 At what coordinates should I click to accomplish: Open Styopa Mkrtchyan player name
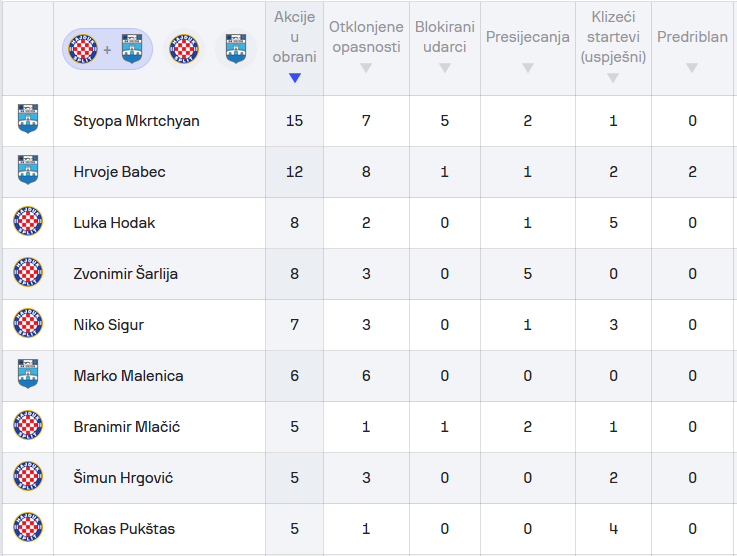pos(136,121)
